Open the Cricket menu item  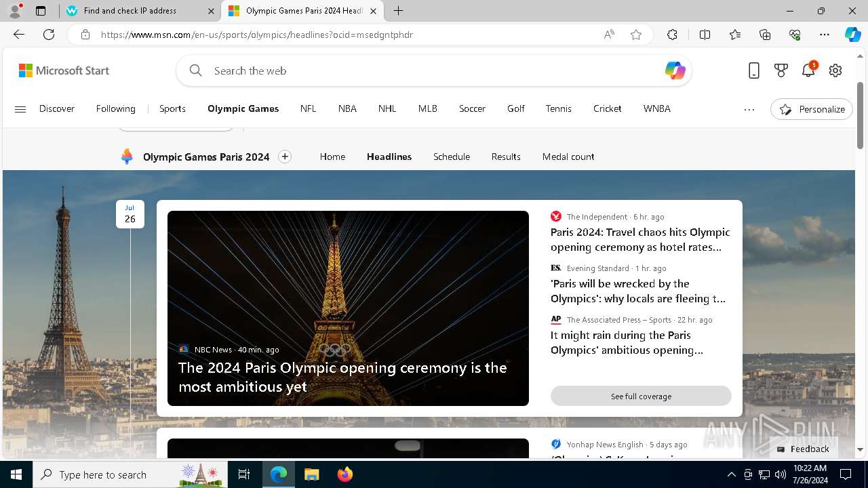click(x=608, y=108)
